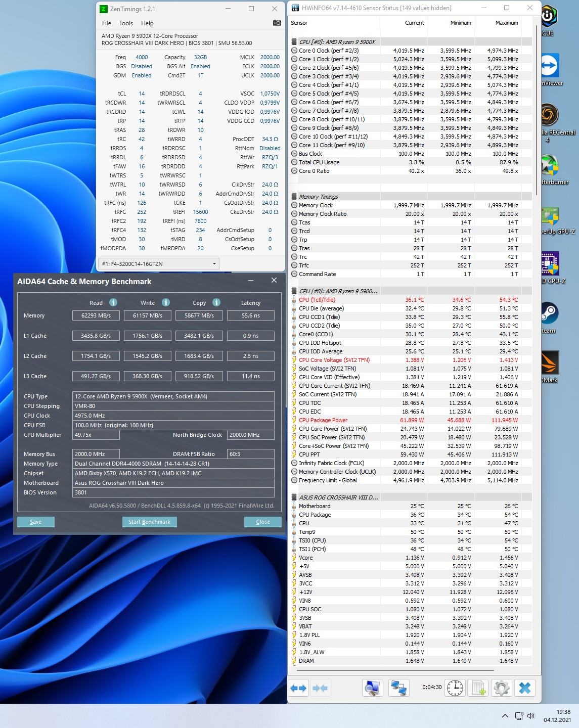Open the TeamViewer desktop icon
Image resolution: width=579 pixels, height=728 pixels.
[x=551, y=70]
